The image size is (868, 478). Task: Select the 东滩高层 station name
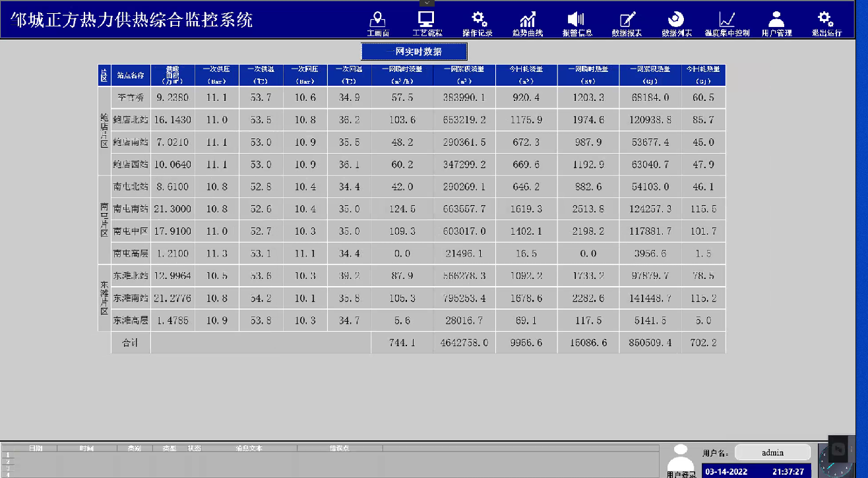(x=131, y=321)
